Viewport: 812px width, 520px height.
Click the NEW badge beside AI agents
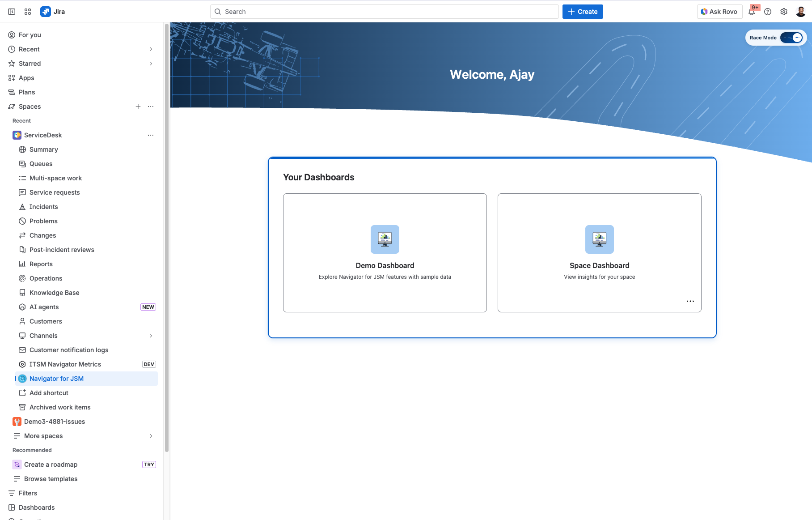pyautogui.click(x=148, y=307)
